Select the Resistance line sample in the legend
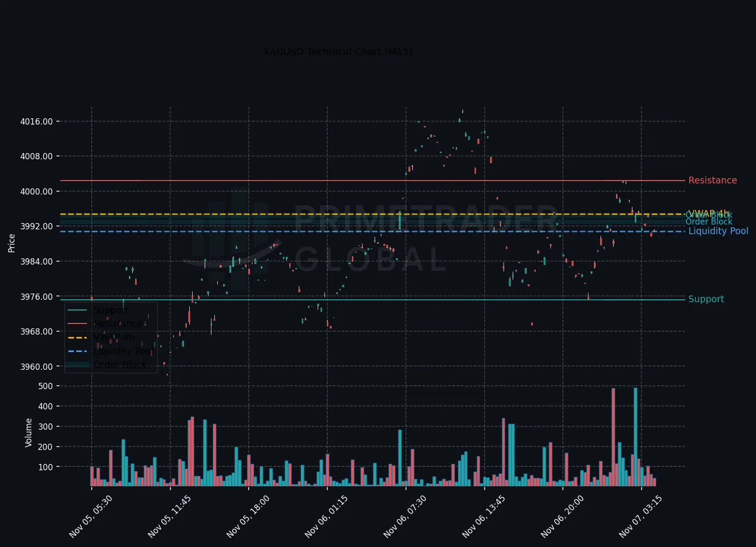This screenshot has height=547, width=756. coord(77,324)
